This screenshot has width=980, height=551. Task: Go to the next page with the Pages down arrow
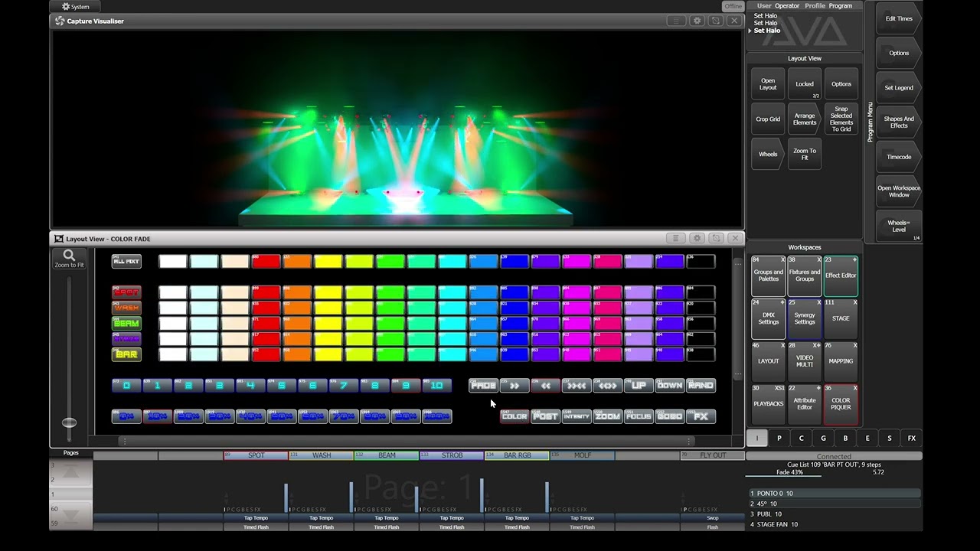pos(70,516)
